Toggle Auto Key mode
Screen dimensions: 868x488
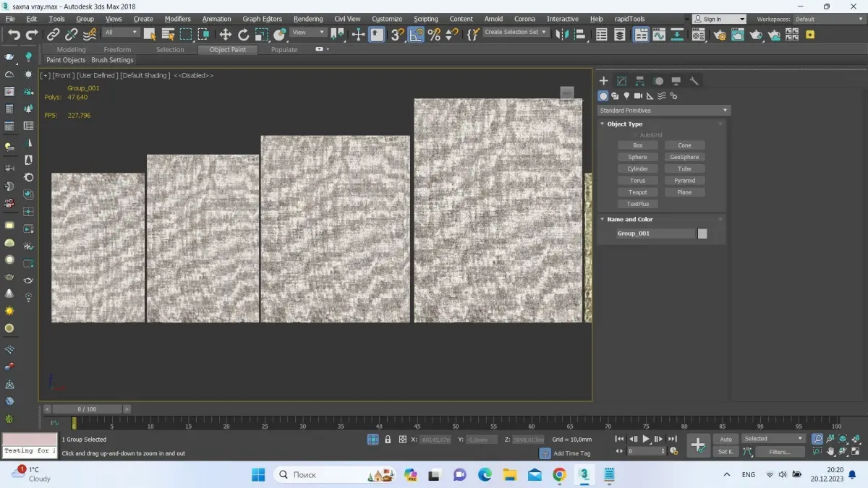click(x=726, y=439)
